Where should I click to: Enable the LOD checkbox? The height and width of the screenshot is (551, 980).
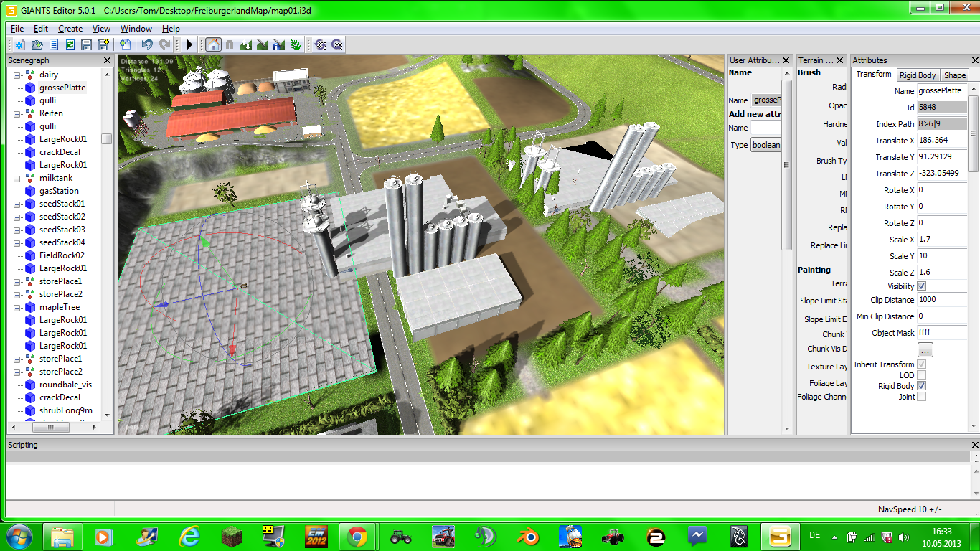(x=922, y=375)
